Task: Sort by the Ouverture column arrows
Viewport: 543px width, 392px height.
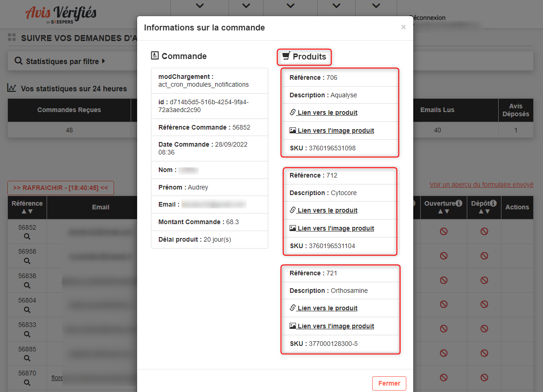Action: point(443,211)
